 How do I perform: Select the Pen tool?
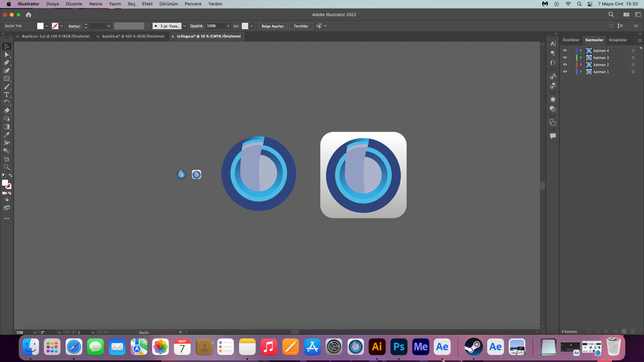pyautogui.click(x=7, y=63)
